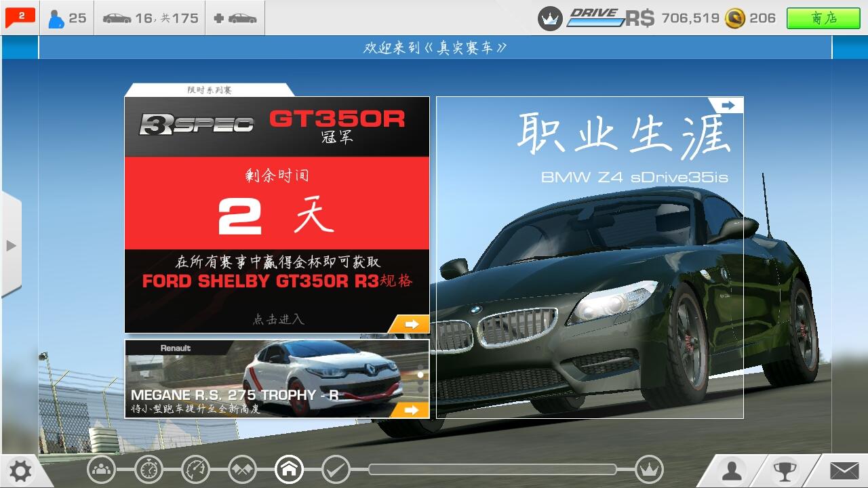This screenshot has width=868, height=488.
Task: Open the speedometer icon in bottom bar
Action: pyautogui.click(x=195, y=468)
